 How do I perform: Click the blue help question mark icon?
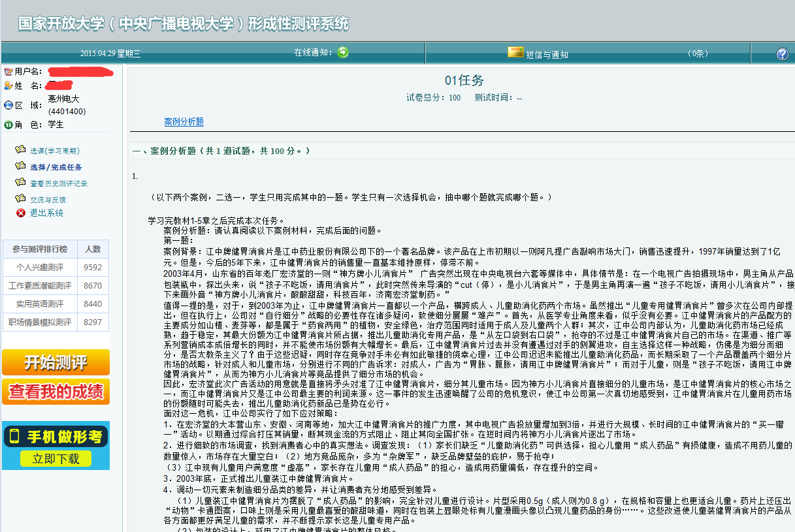tap(782, 54)
